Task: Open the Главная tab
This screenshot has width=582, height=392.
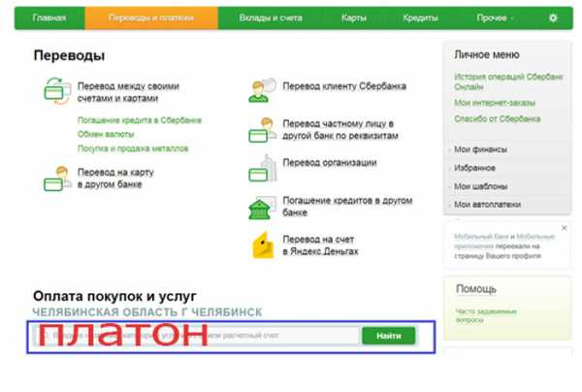Action: click(49, 17)
